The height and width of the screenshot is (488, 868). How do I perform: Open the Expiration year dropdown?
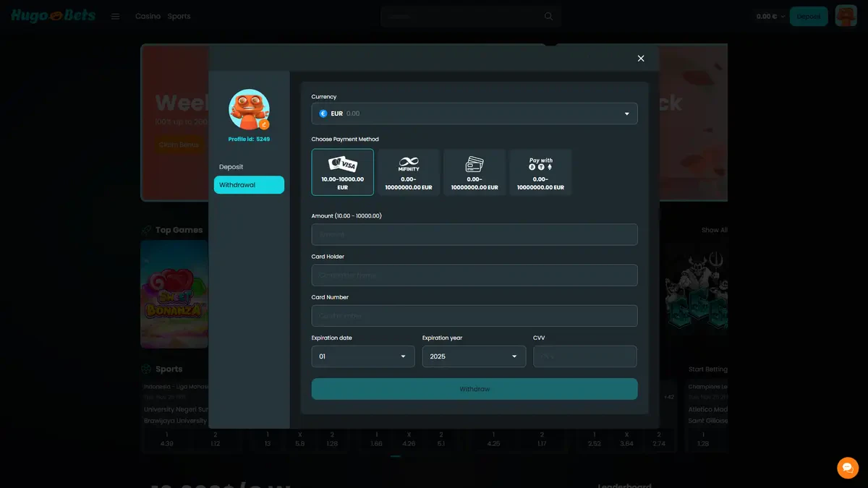[474, 356]
